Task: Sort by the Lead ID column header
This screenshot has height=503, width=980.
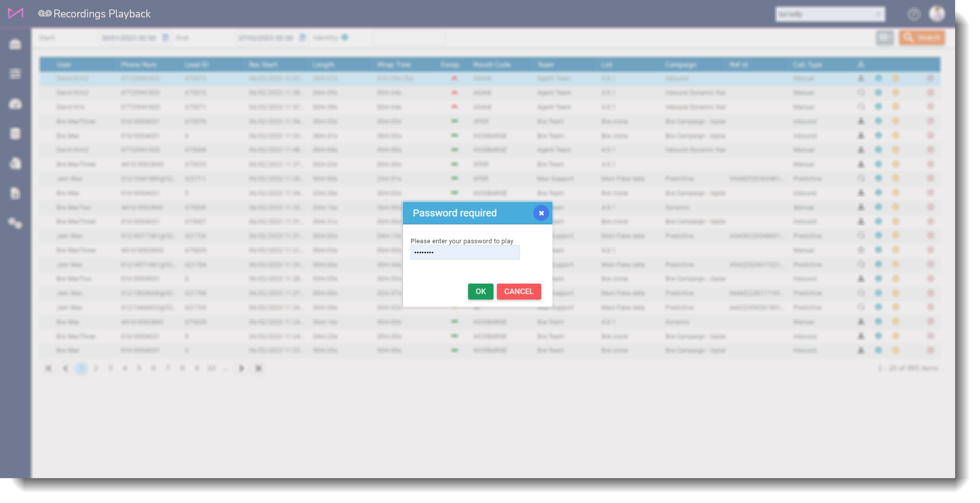Action: coord(196,65)
